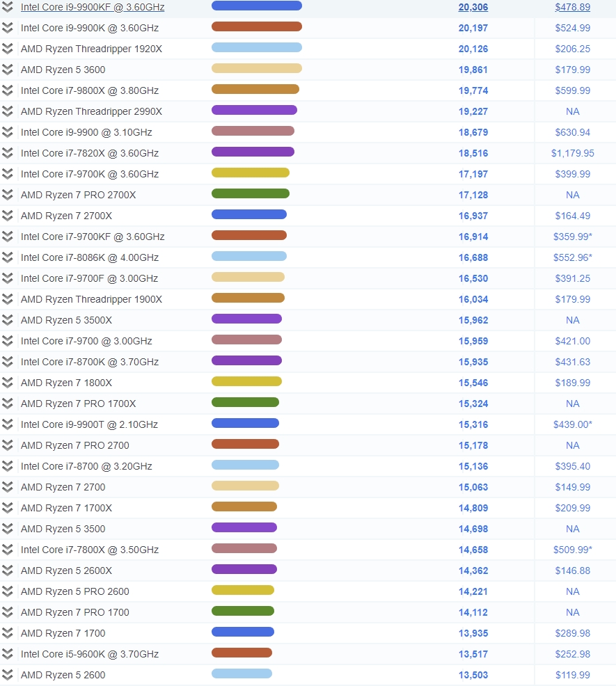Click the score 14,362
The width and height of the screenshot is (616, 686).
(473, 571)
